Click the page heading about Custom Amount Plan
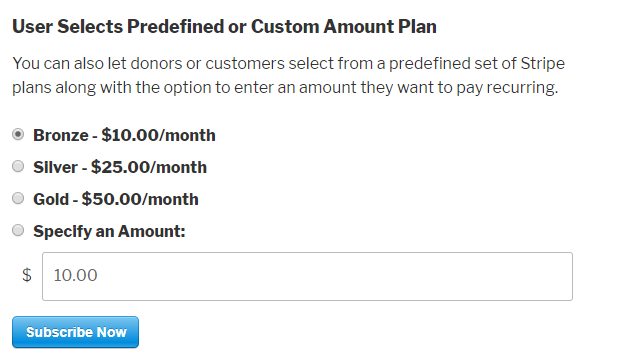Image resolution: width=629 pixels, height=362 pixels. point(224,27)
